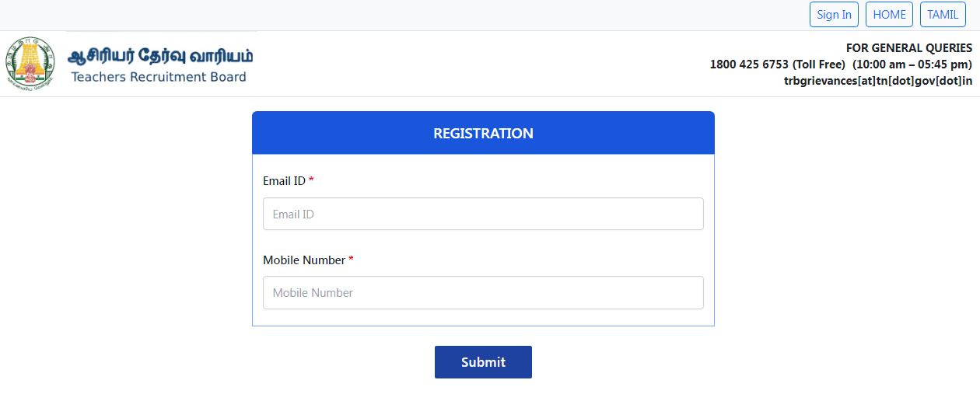Click the red asterisk beside Mobile Number

[x=351, y=260]
